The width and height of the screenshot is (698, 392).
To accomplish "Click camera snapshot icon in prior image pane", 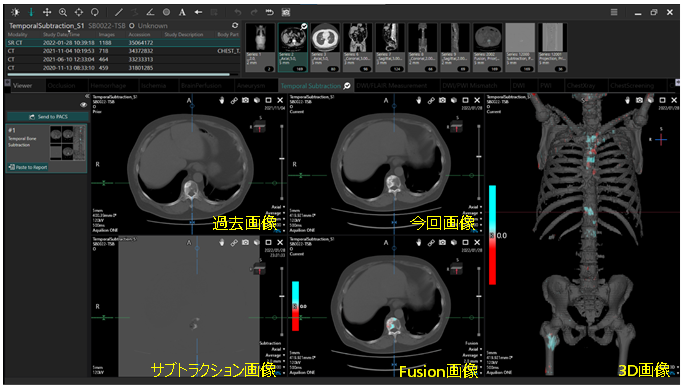I will [x=245, y=101].
